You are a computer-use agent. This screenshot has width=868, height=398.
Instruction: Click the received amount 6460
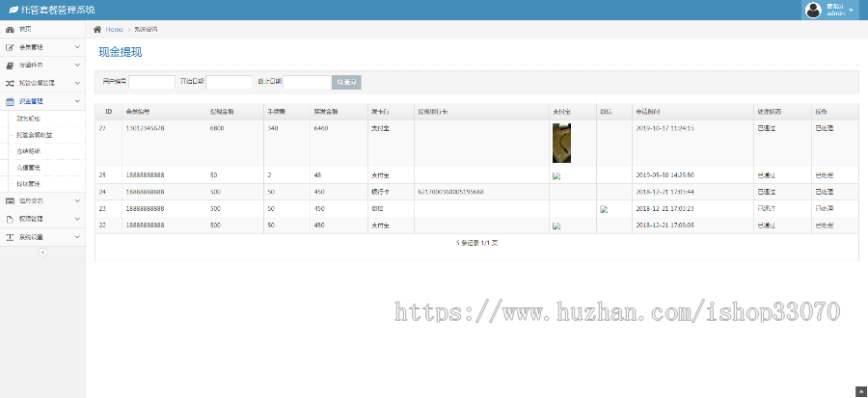click(321, 128)
